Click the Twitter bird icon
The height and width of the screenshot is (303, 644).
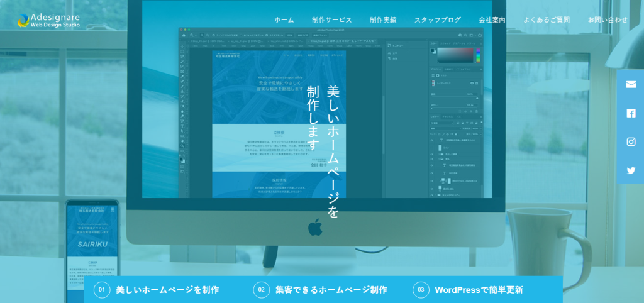coord(631,170)
